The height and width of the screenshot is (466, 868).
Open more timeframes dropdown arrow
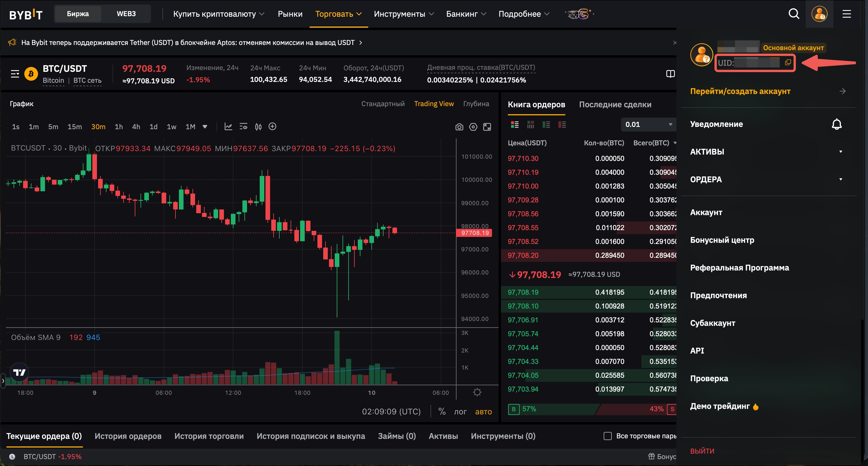click(205, 127)
